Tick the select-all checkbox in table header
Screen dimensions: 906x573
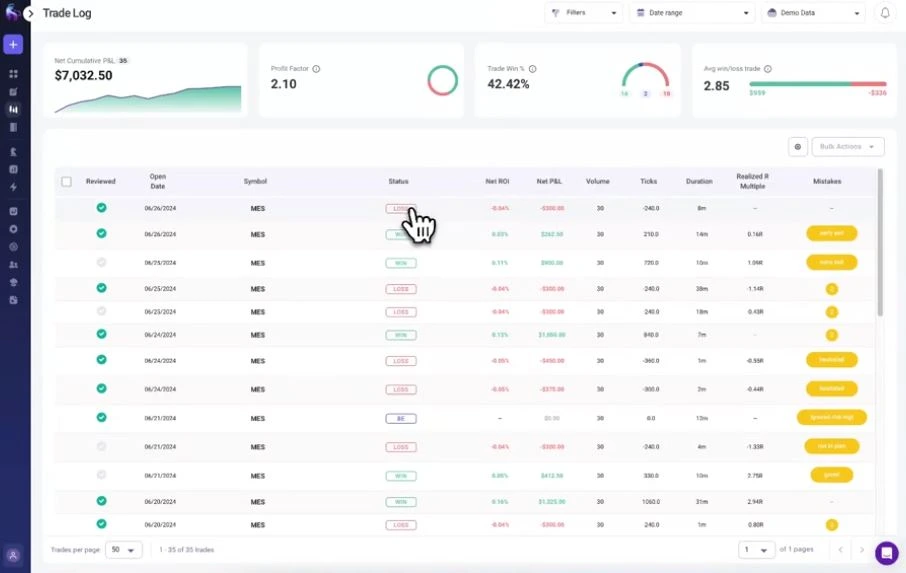pyautogui.click(x=67, y=182)
